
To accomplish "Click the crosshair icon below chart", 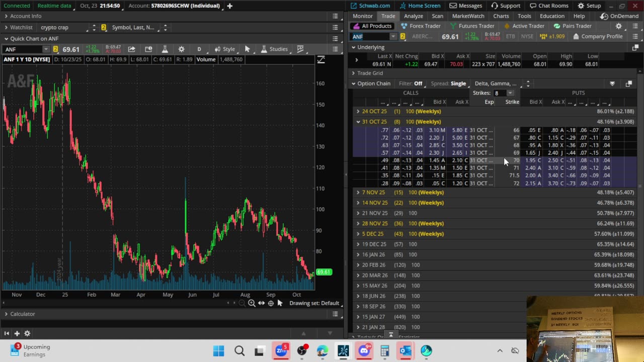I will [271, 303].
